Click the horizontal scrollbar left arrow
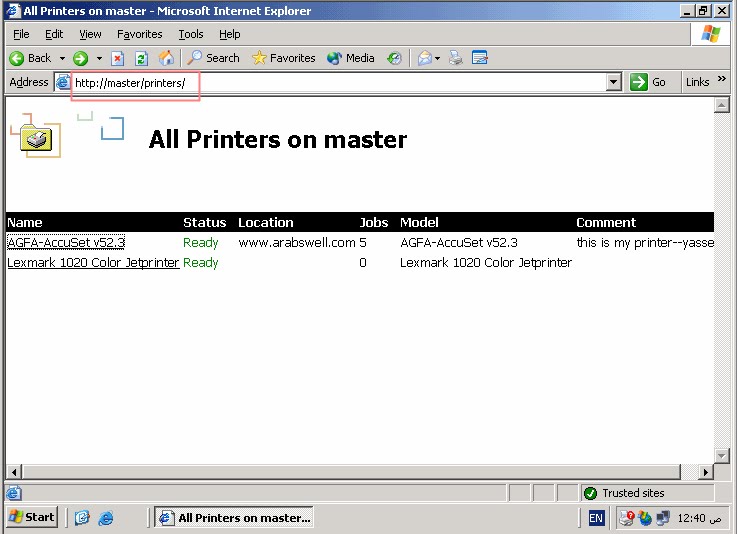 (14, 472)
